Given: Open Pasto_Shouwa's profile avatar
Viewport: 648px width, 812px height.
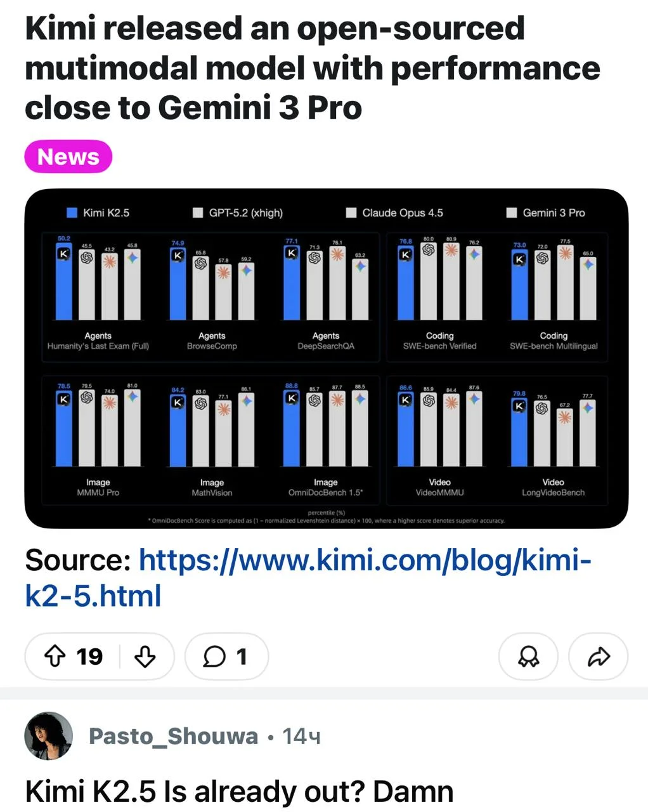Looking at the screenshot, I should coord(48,736).
